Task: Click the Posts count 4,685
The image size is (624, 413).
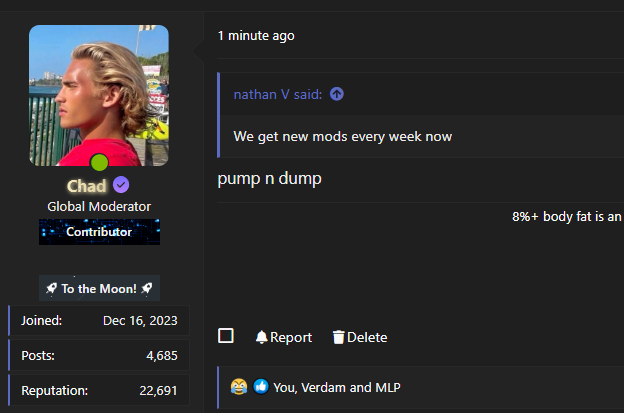Action: 161,355
